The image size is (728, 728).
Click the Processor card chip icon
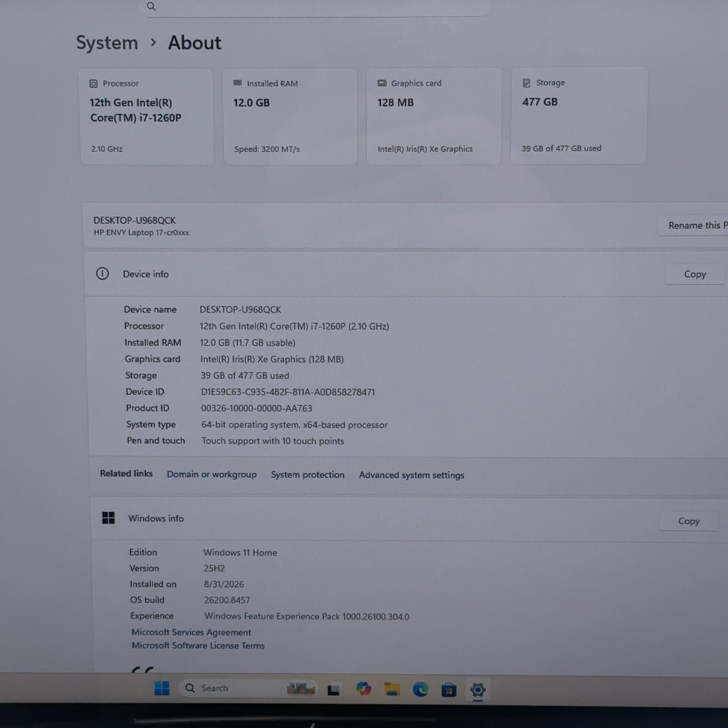point(94,83)
